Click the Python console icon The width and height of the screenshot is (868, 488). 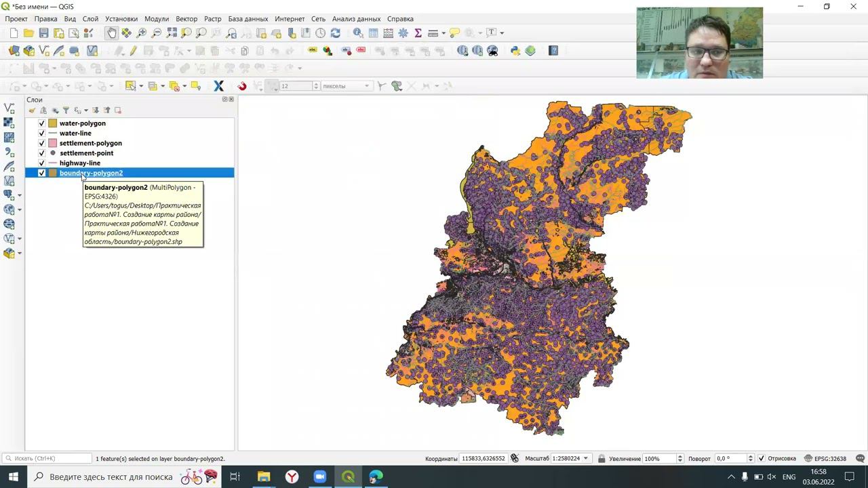click(x=515, y=51)
